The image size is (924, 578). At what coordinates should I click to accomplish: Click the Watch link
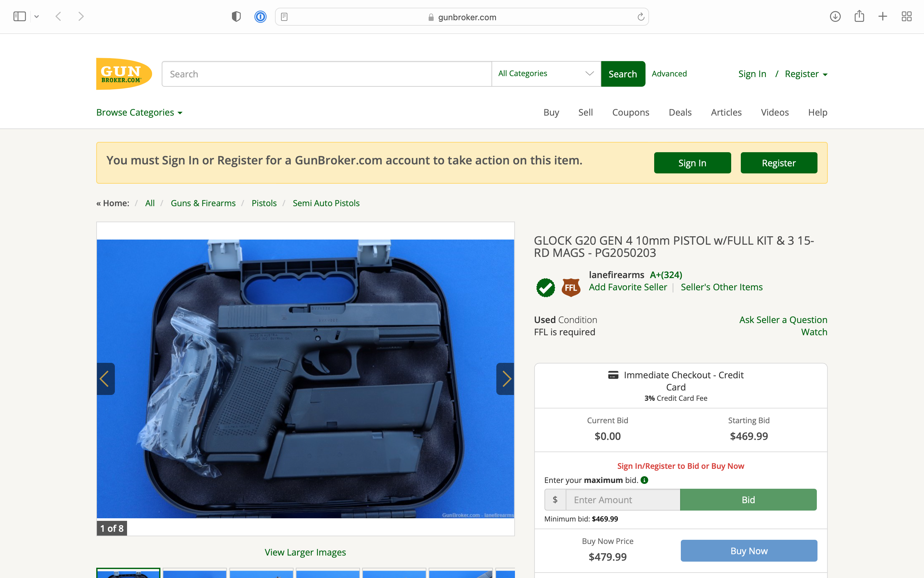814,332
